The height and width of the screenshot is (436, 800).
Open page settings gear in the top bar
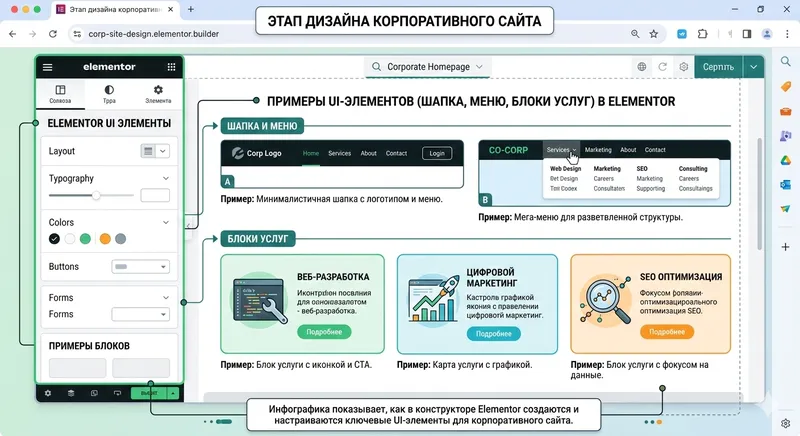point(684,67)
